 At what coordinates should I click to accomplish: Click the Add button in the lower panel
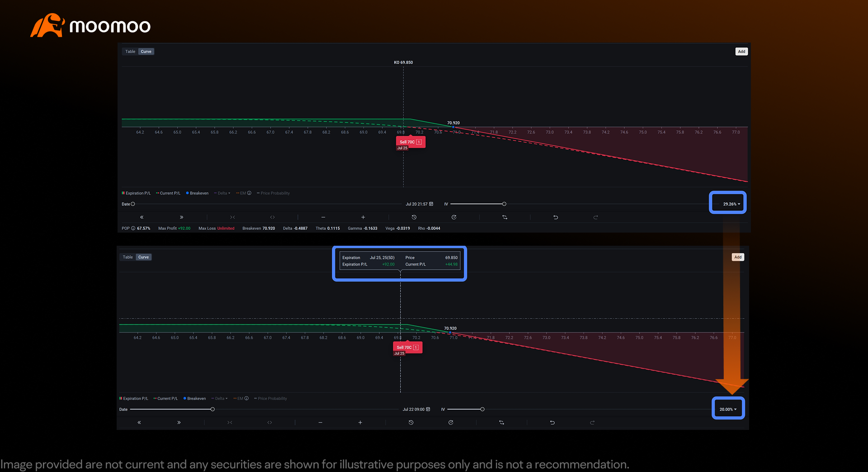coord(738,257)
